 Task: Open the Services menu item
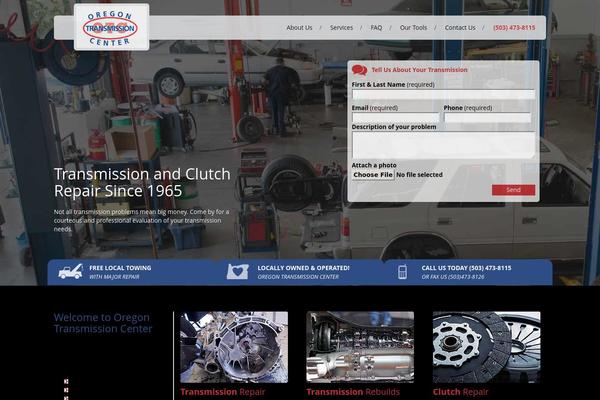(x=341, y=28)
